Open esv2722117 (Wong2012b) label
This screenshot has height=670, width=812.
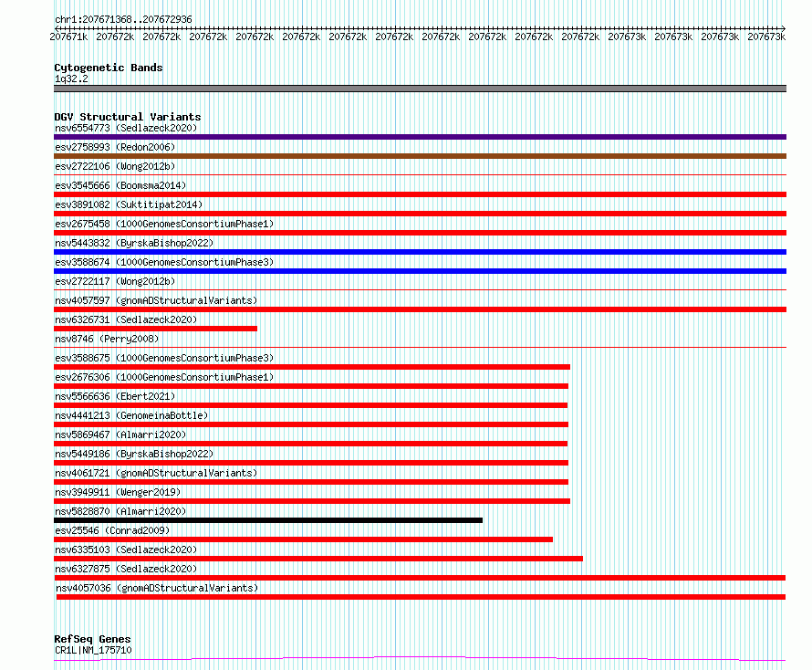coord(115,281)
